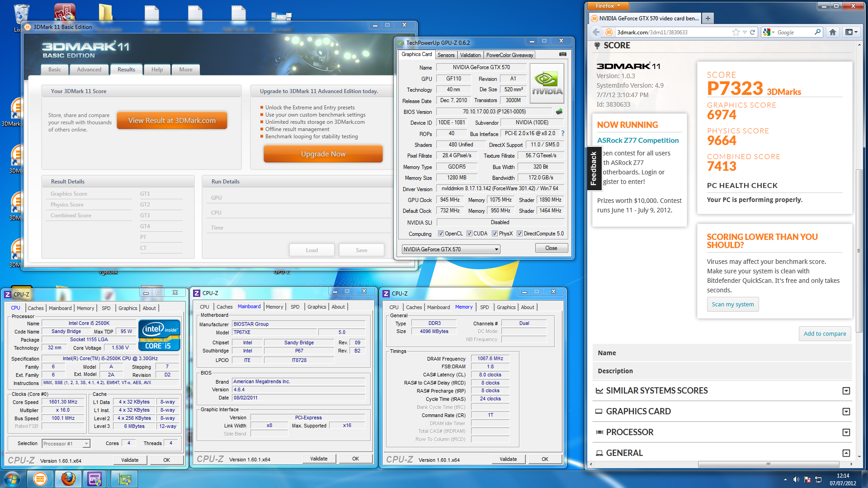This screenshot has width=868, height=488.
Task: Switch to the Advanced tab in 3DMark 11
Action: 89,70
